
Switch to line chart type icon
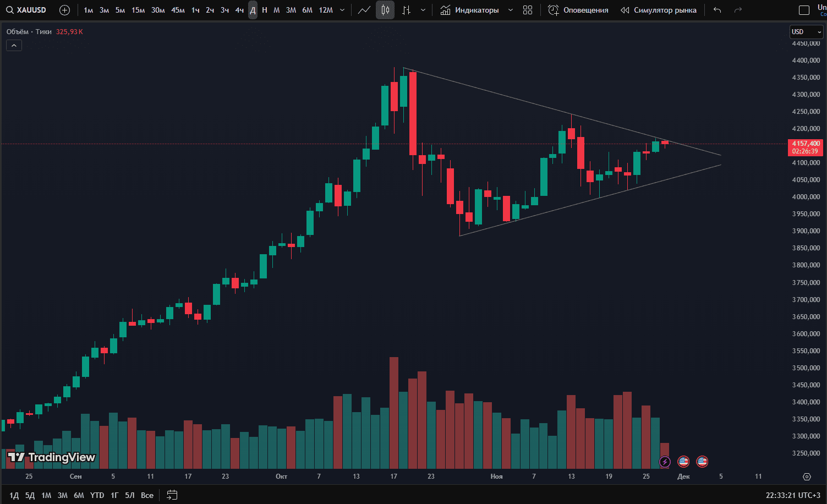coord(364,10)
